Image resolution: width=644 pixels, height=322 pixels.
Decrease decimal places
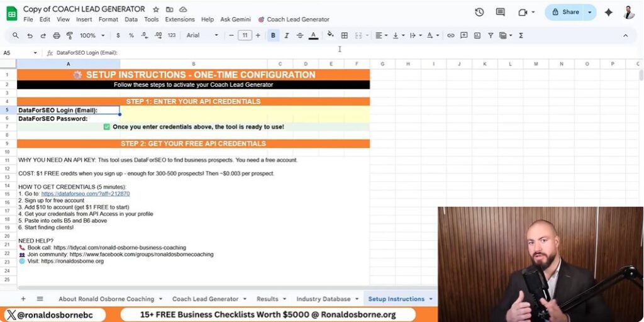click(x=145, y=36)
